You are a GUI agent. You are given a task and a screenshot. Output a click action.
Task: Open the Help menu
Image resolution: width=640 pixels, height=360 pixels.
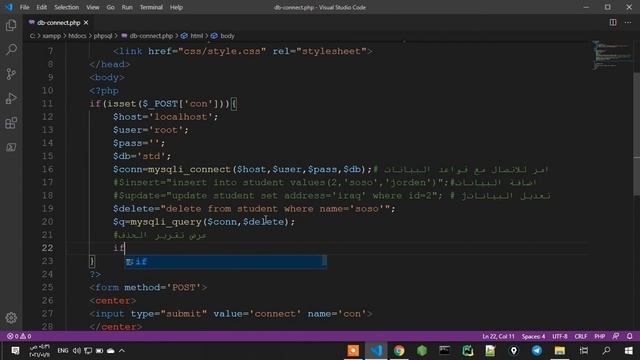point(176,7)
